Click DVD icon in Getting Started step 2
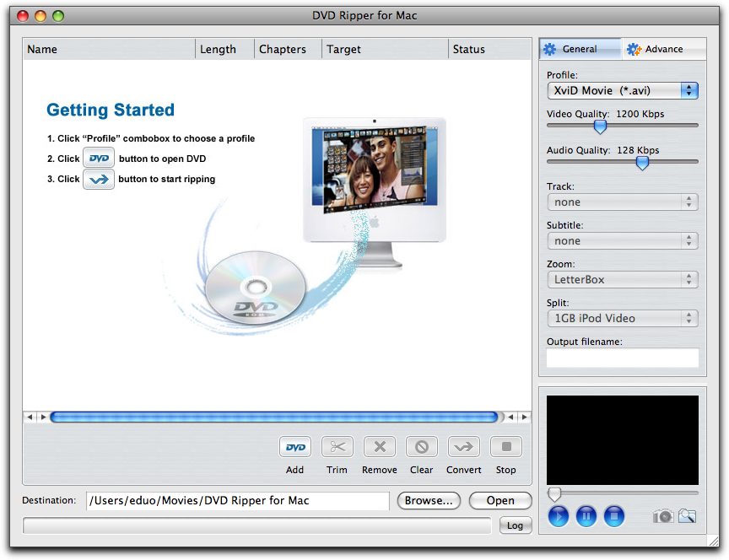The width and height of the screenshot is (729, 560). pyautogui.click(x=99, y=159)
